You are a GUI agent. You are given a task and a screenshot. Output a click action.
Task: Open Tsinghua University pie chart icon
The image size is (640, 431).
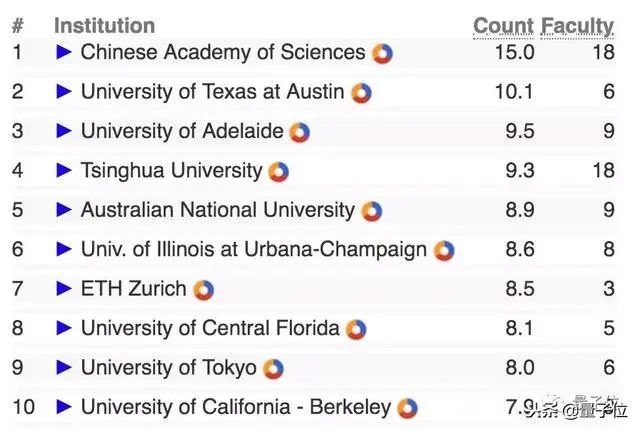click(278, 171)
